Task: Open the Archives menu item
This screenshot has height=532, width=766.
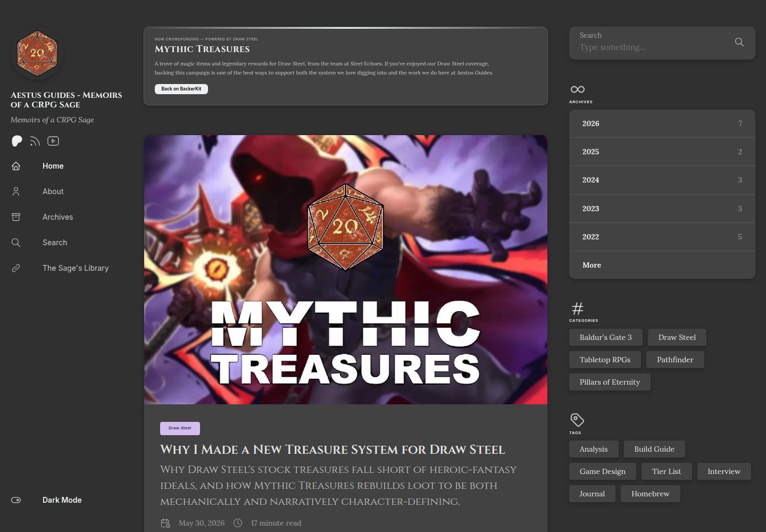Action: pos(58,217)
